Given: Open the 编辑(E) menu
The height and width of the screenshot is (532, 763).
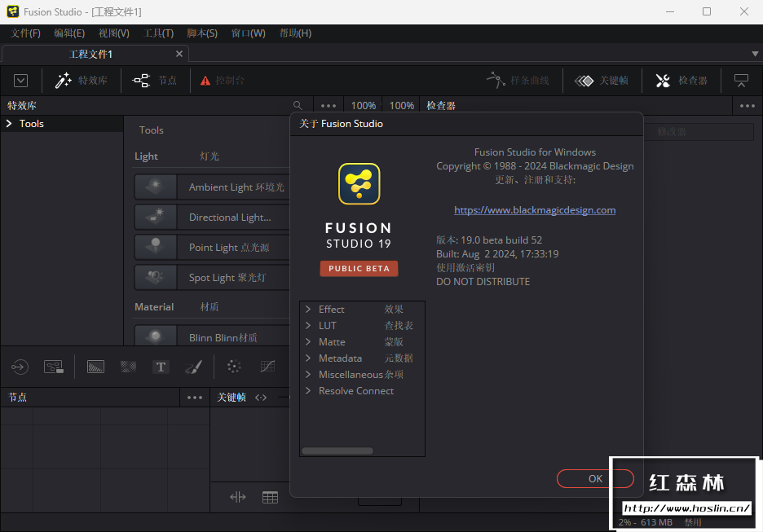Looking at the screenshot, I should [69, 33].
